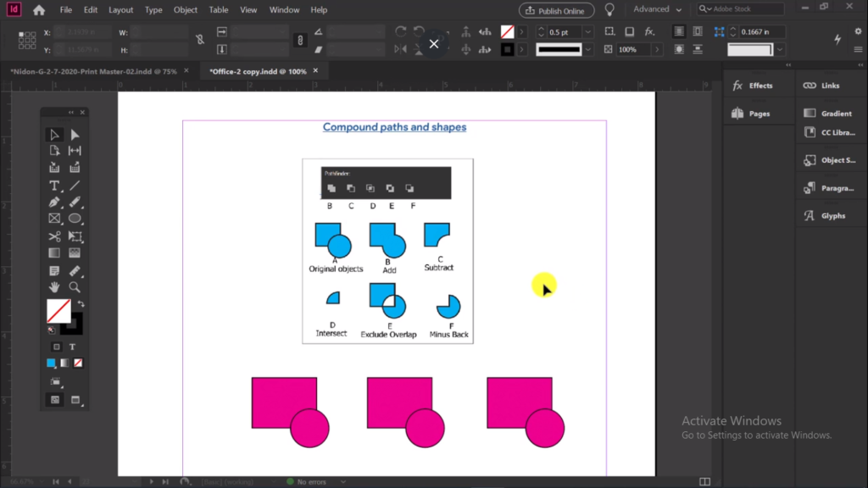The height and width of the screenshot is (488, 868).
Task: Open the Object menu
Action: pyautogui.click(x=186, y=10)
